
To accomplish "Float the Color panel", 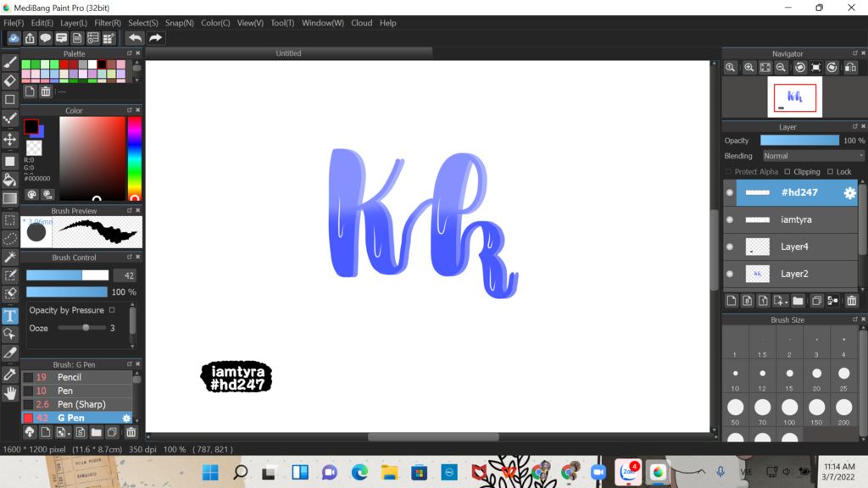I will point(130,110).
